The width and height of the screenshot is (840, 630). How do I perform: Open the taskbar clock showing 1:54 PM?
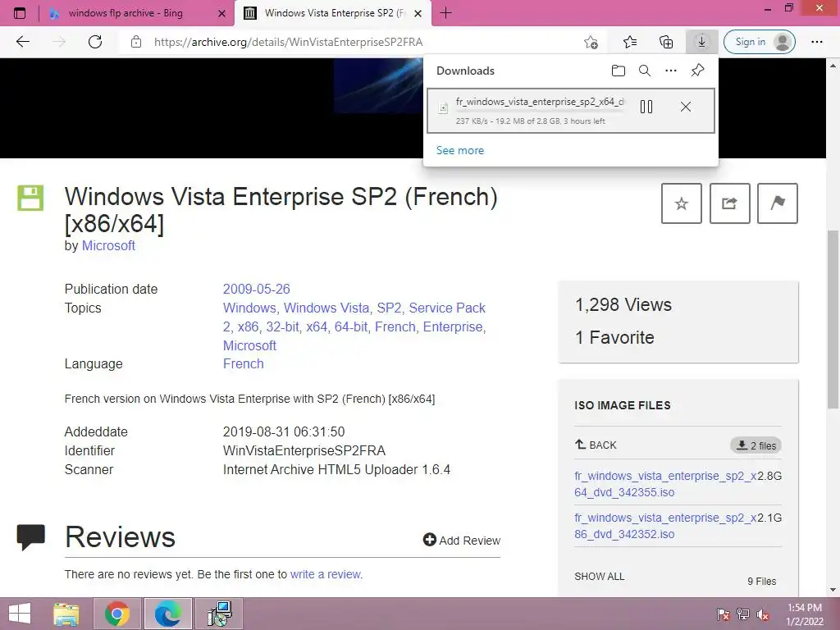(804, 614)
